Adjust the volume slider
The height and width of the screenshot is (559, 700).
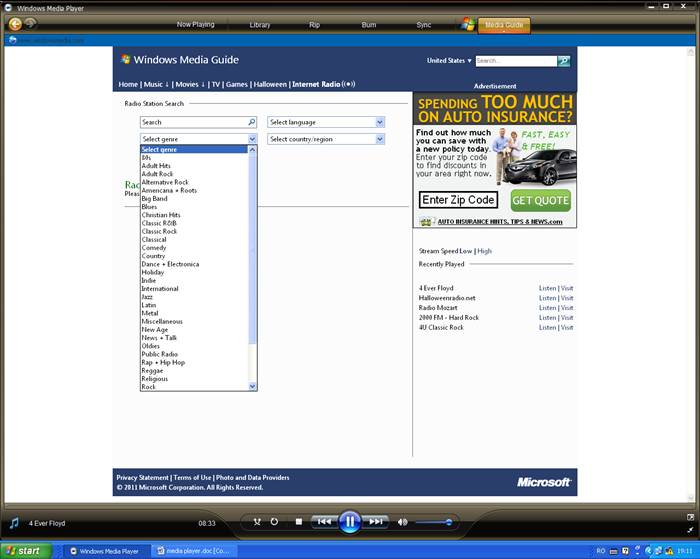click(x=433, y=522)
